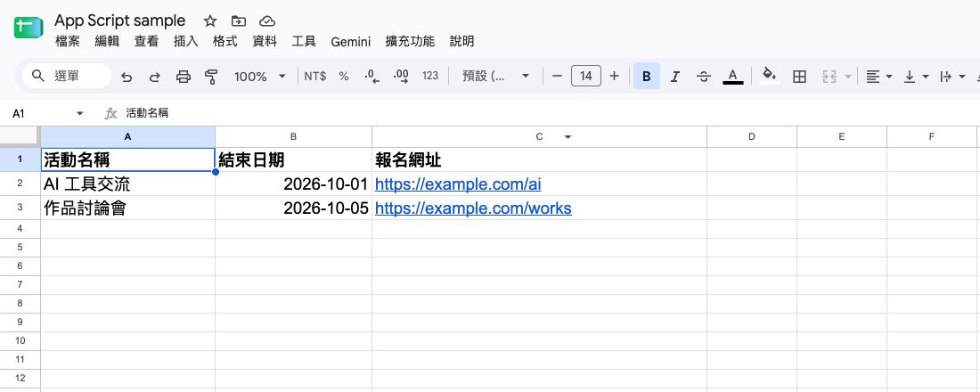The width and height of the screenshot is (980, 392).
Task: Click the document title App Script sample
Action: click(120, 20)
